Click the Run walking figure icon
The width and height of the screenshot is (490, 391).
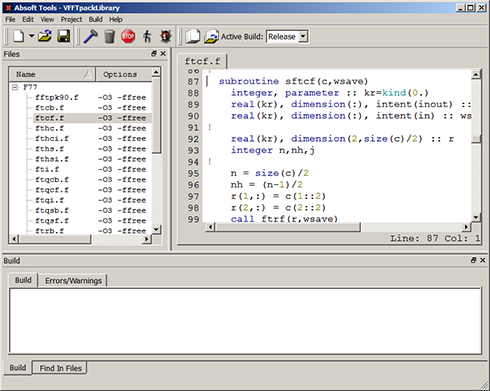click(x=147, y=36)
